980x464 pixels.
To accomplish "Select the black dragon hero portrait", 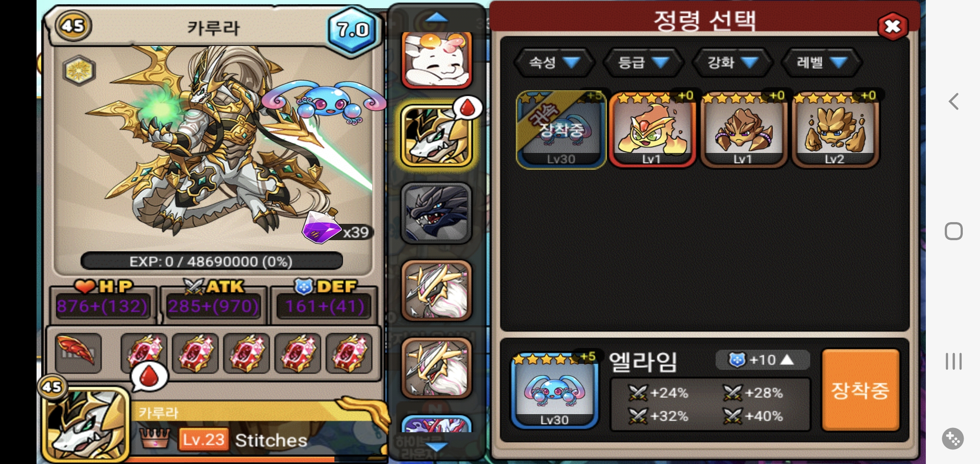I will click(x=437, y=213).
